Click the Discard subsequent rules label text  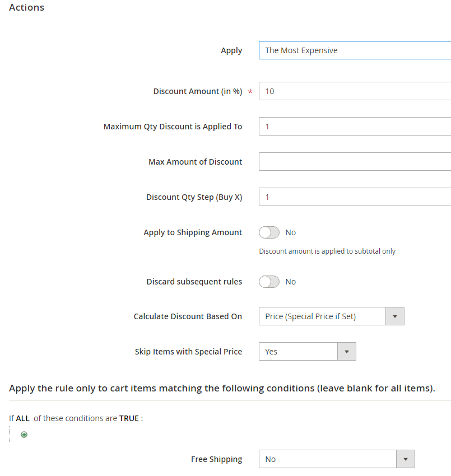[194, 282]
